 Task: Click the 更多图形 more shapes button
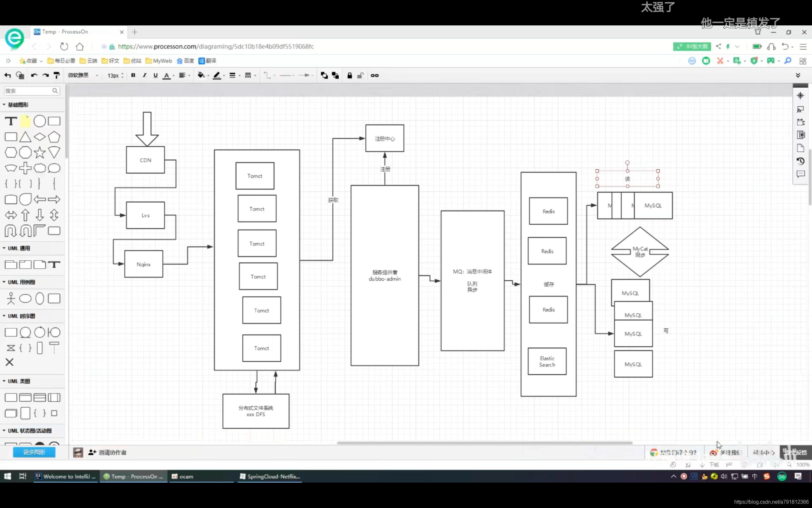pos(34,452)
